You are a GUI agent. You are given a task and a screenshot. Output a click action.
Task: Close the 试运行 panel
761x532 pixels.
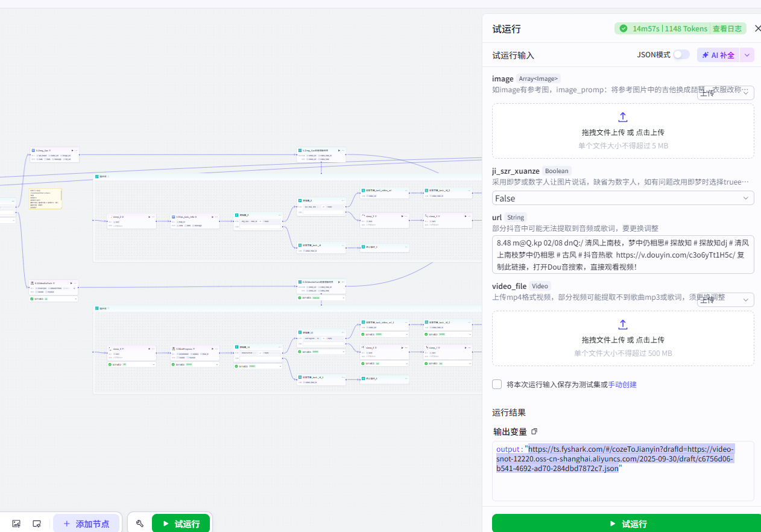758,28
